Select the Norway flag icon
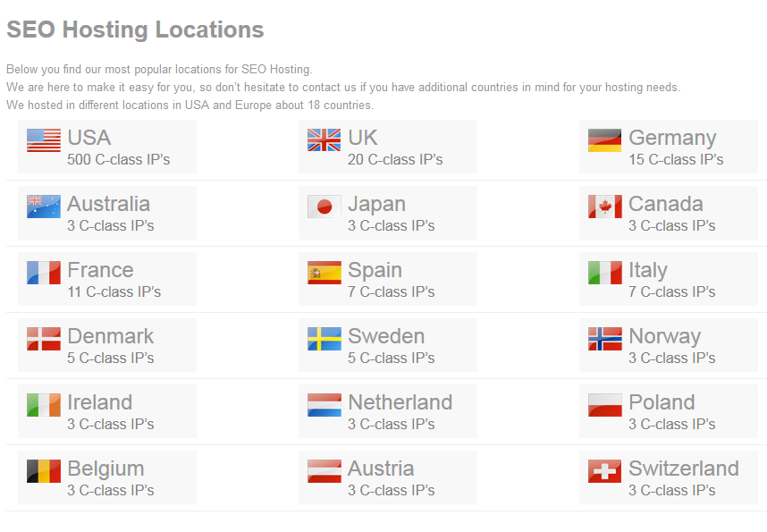Screen dimensions: 767x532 tap(604, 339)
